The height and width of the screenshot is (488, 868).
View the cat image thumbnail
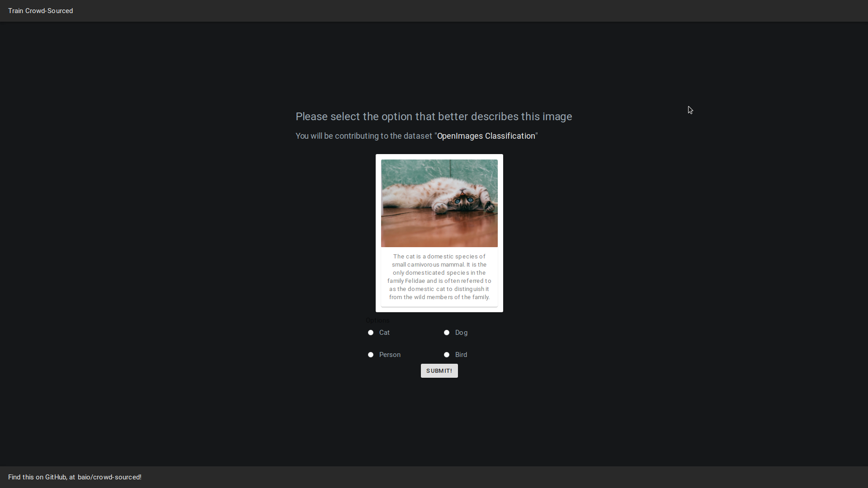[x=439, y=202]
